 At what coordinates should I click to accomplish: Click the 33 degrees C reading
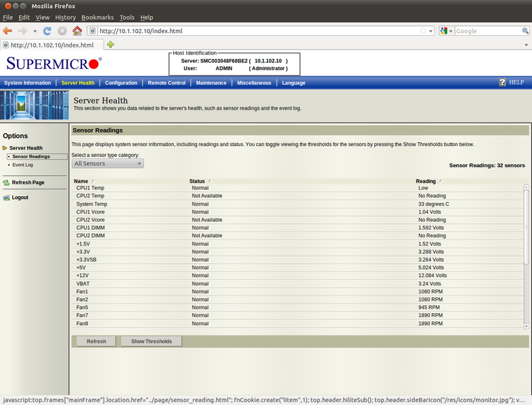(x=434, y=204)
